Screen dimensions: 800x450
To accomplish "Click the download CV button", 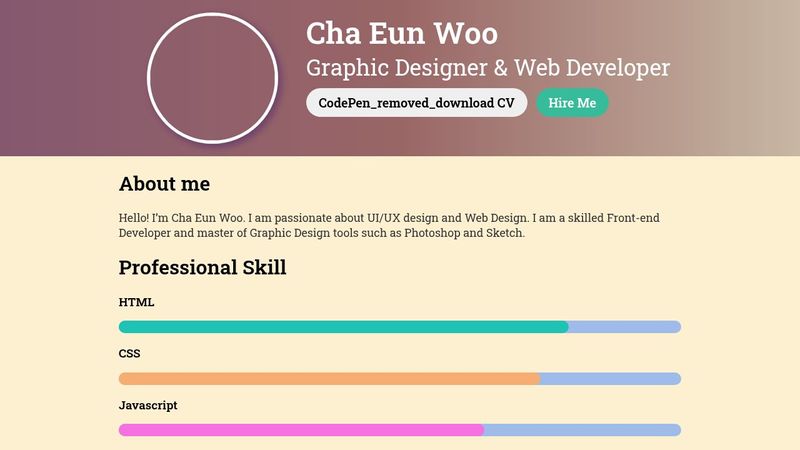I will [416, 103].
